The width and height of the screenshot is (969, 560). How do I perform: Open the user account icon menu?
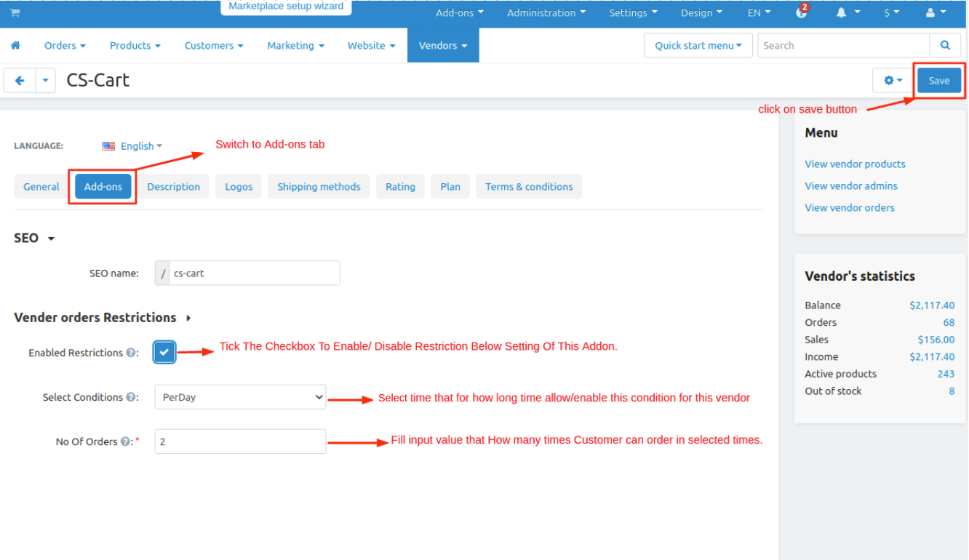(935, 12)
